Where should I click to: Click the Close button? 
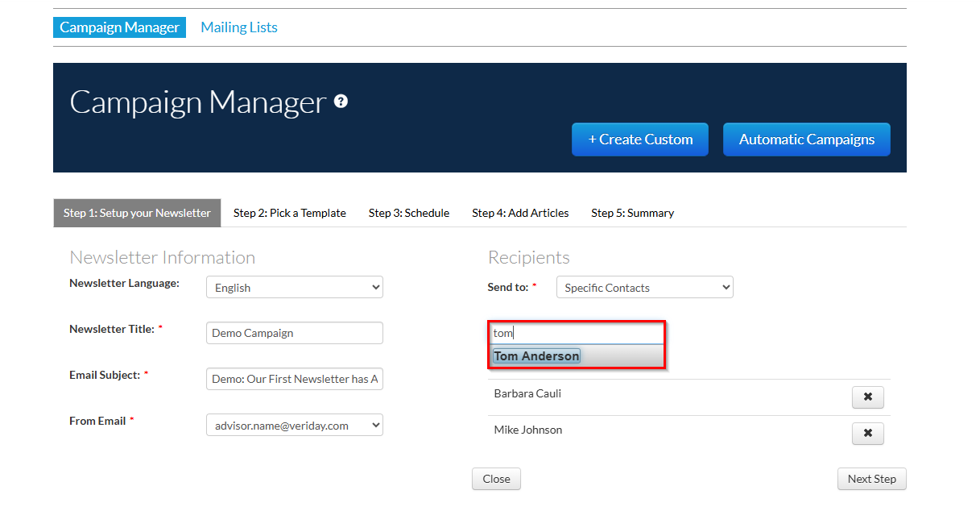497,479
